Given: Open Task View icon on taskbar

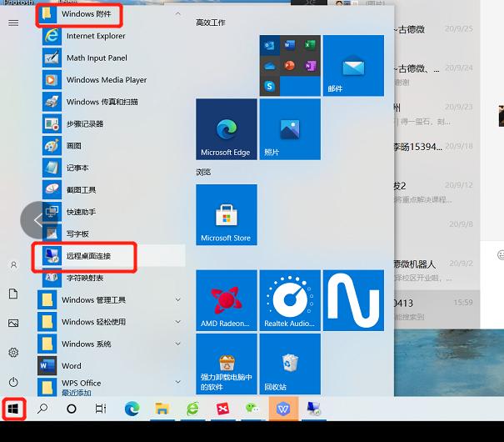Looking at the screenshot, I should [101, 409].
